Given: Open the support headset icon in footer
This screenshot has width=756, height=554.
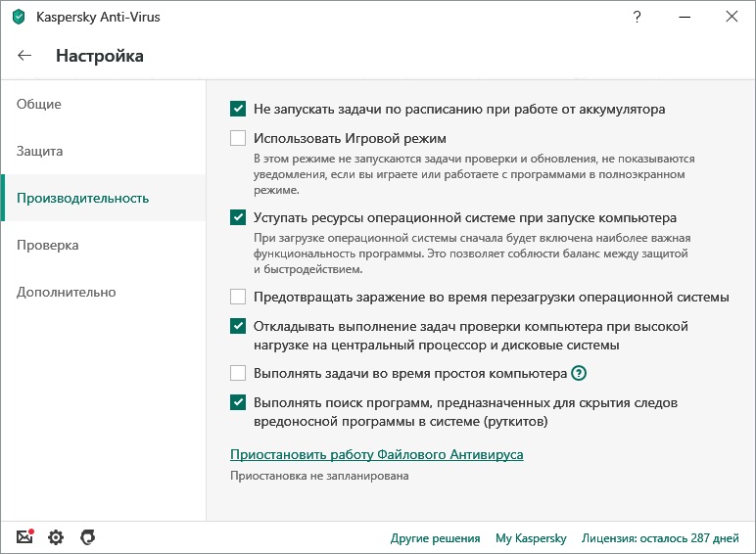Looking at the screenshot, I should click(x=87, y=536).
